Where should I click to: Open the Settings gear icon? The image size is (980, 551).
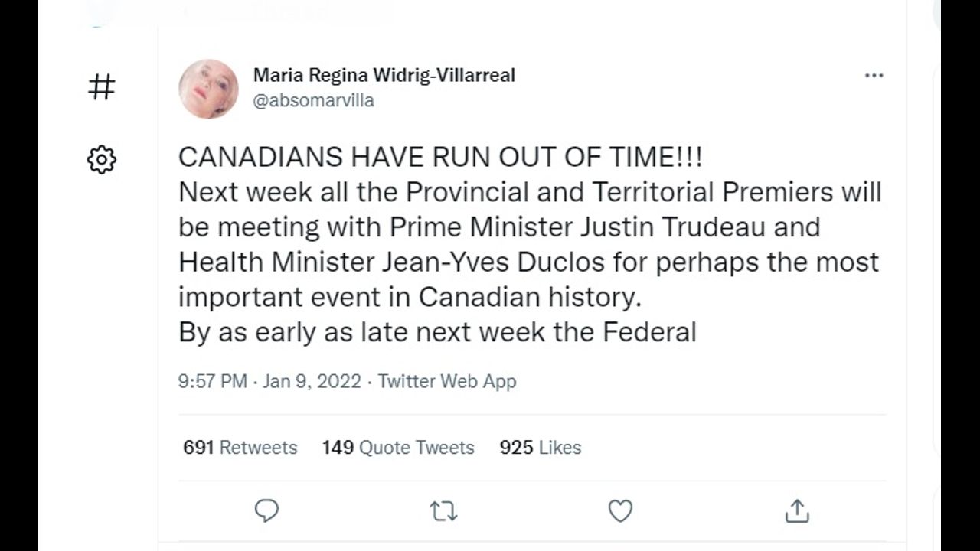point(102,160)
